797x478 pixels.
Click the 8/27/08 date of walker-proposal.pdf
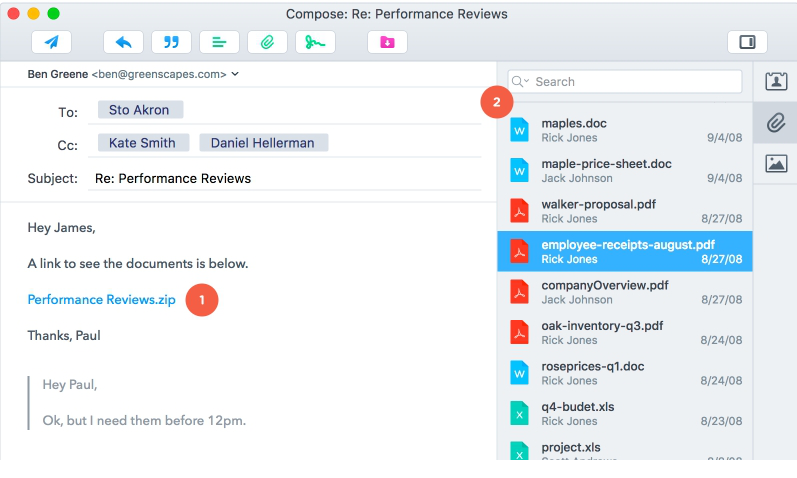(722, 219)
